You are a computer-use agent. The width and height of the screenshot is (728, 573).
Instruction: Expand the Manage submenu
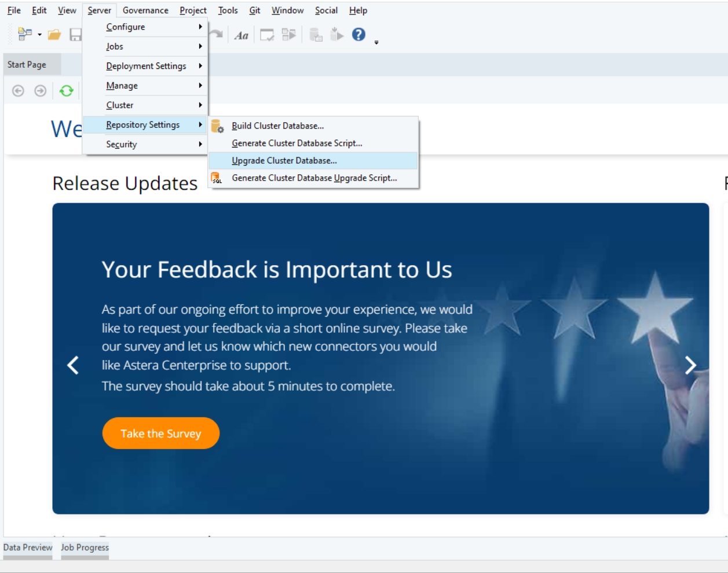tap(145, 86)
